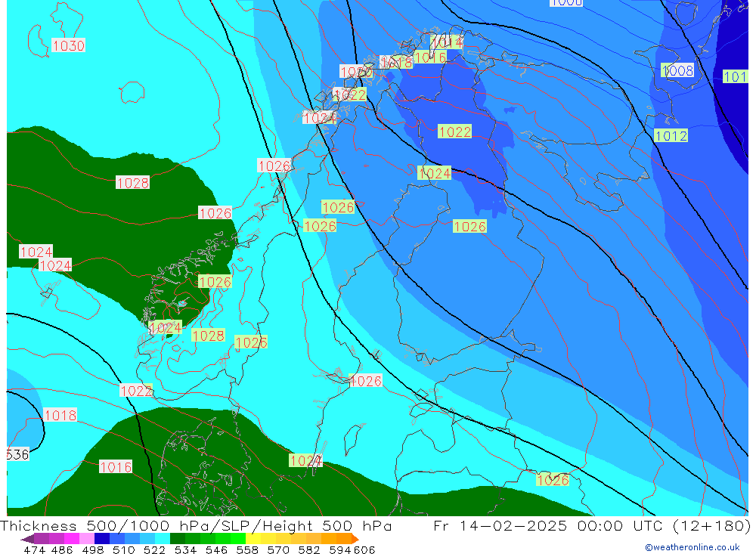The width and height of the screenshot is (756, 554).
Task: Click the 1018 label in lower left
Action: tap(60, 416)
